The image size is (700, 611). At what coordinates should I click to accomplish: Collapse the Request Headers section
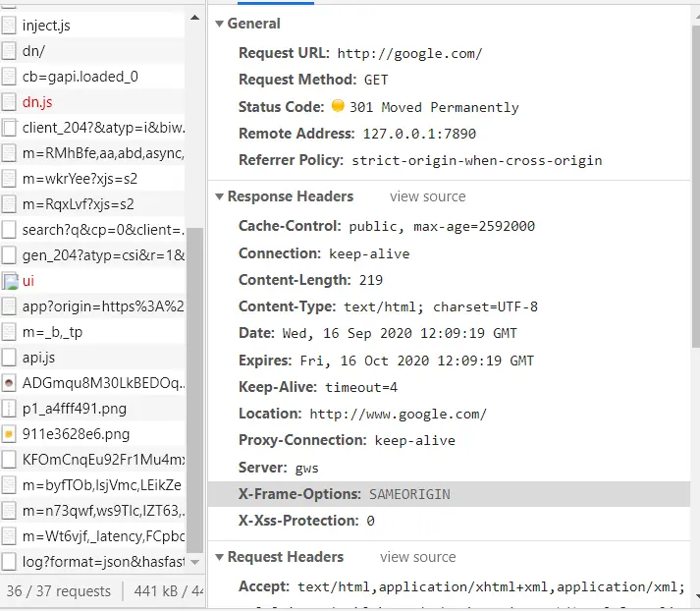pos(219,557)
